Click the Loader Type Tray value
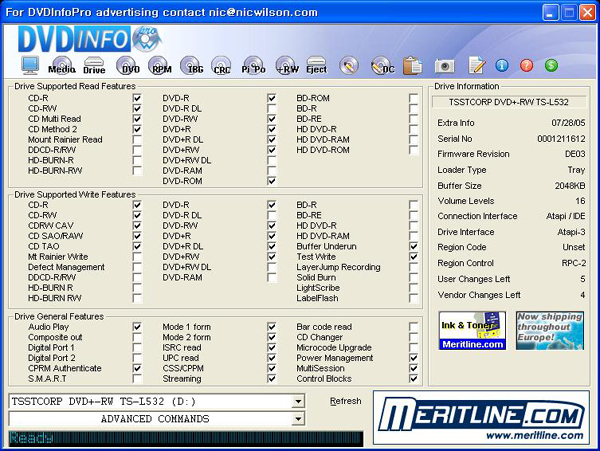The image size is (600, 451). [x=576, y=170]
